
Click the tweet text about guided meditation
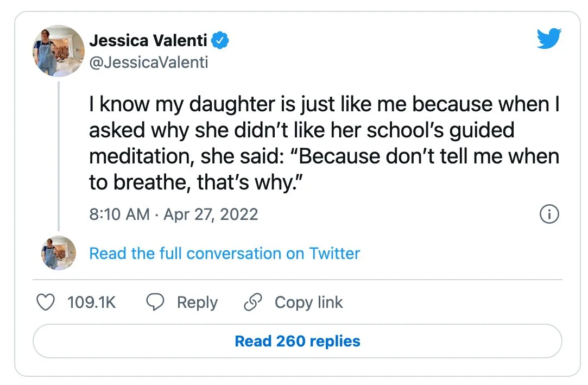[x=324, y=143]
